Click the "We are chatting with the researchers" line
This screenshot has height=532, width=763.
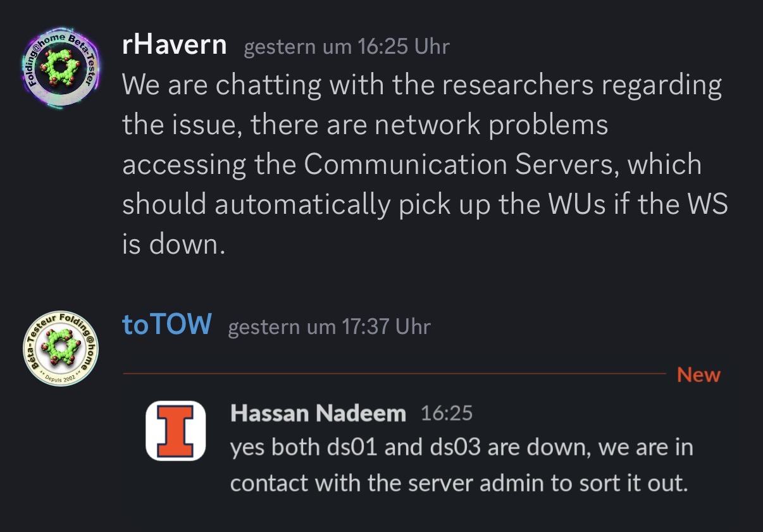[421, 85]
